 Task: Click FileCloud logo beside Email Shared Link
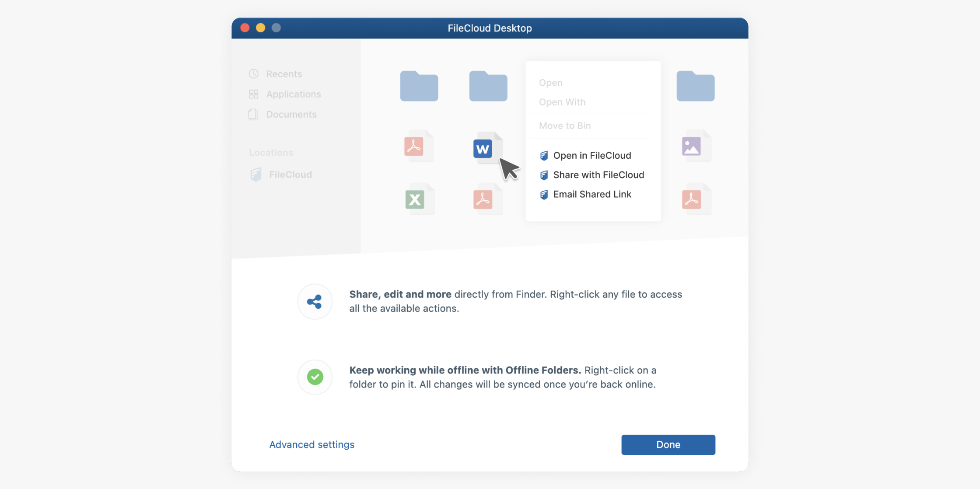click(544, 195)
